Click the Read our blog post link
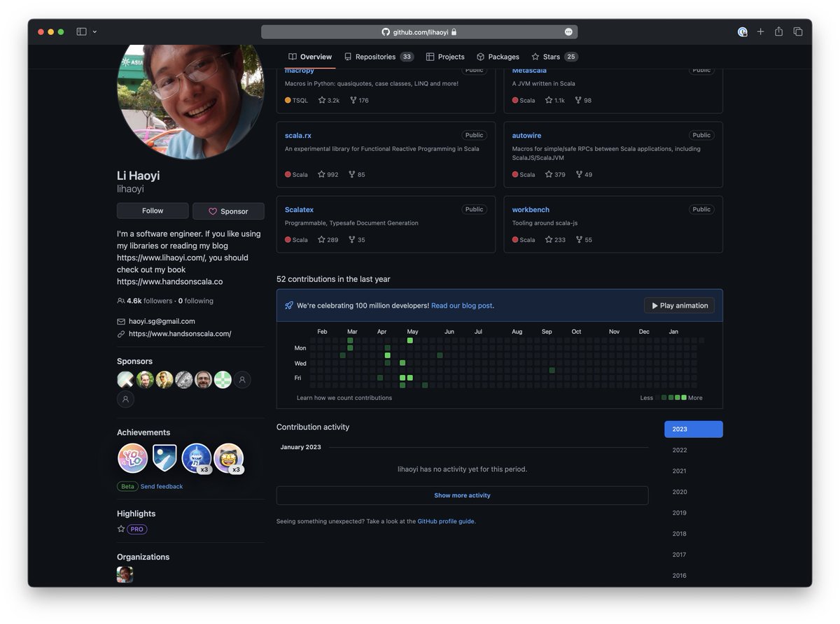The image size is (840, 624). pyautogui.click(x=462, y=306)
